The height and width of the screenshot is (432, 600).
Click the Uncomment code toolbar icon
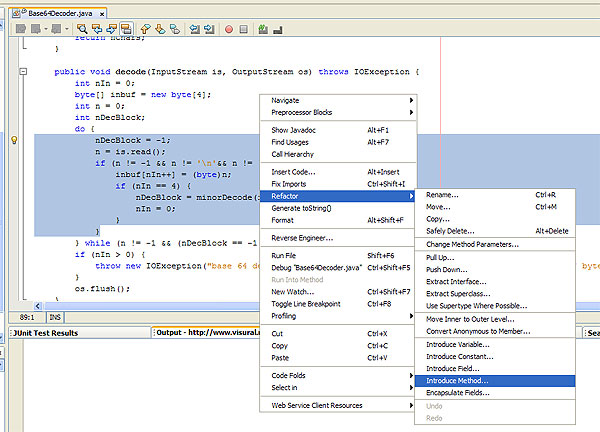point(278,29)
